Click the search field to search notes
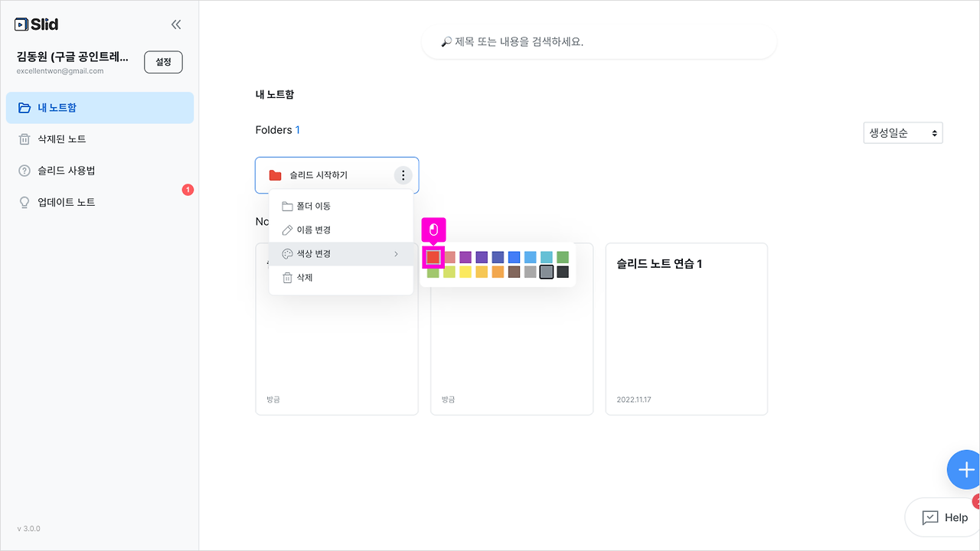Screen dimensions: 980x551 599,42
